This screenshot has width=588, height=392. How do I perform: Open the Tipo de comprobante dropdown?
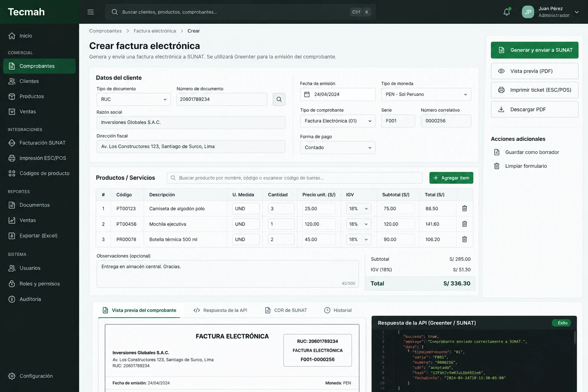338,121
